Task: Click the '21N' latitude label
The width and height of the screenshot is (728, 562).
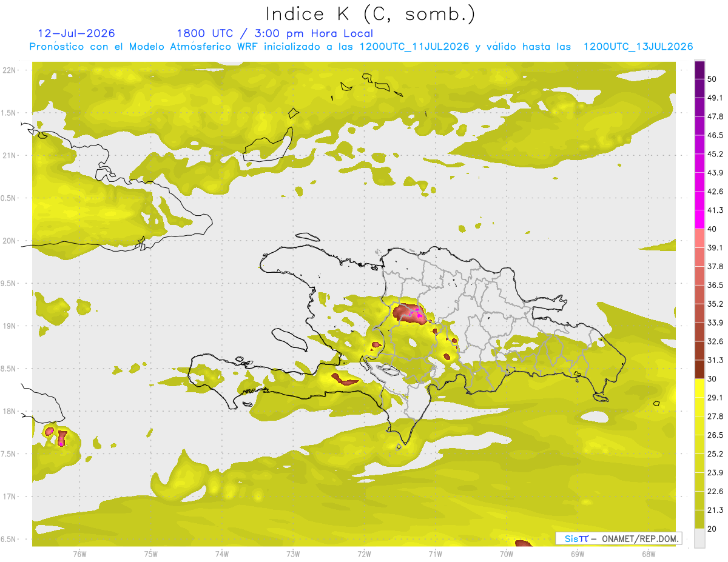Action: pos(10,155)
